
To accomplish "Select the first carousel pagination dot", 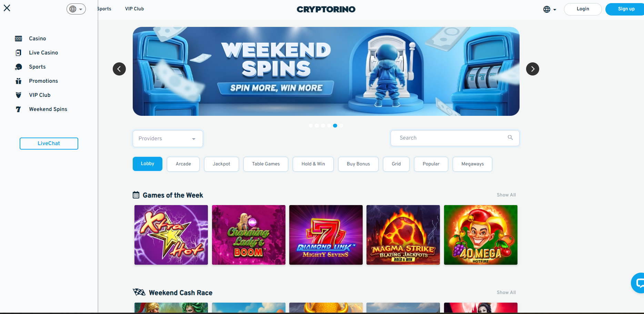I will pyautogui.click(x=311, y=126).
